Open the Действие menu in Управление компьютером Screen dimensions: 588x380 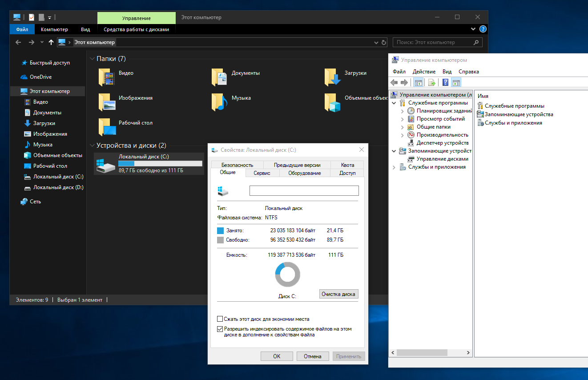tap(424, 72)
